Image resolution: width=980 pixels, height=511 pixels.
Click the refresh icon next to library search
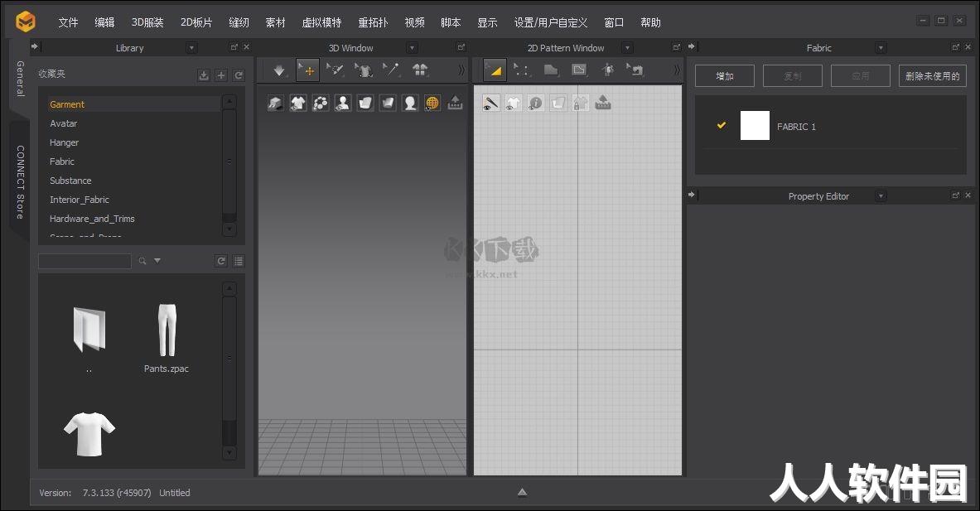pyautogui.click(x=221, y=261)
